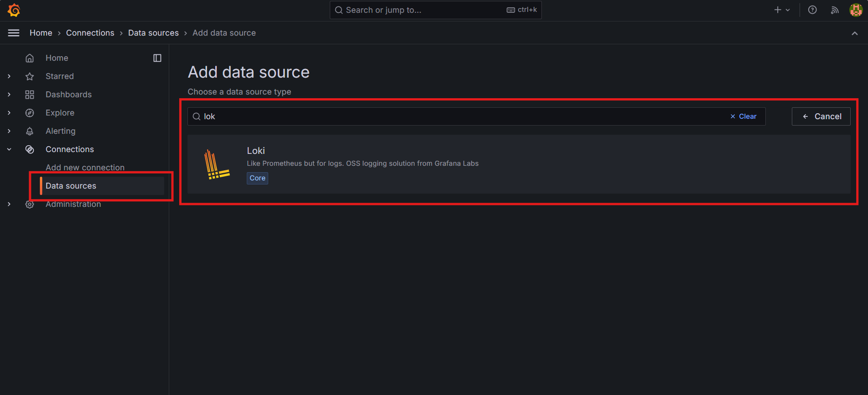Expand the Starred section chevron
This screenshot has width=868, height=395.
click(9, 76)
